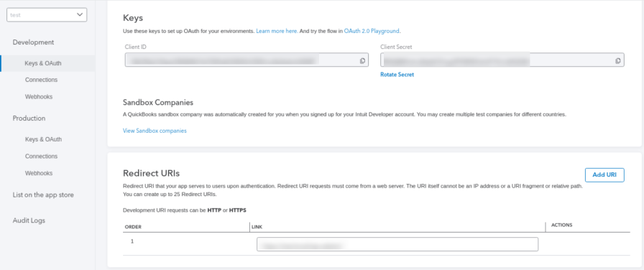Screen dimensions: 644x270
Task: Click the Keys heading
Action: [133, 18]
